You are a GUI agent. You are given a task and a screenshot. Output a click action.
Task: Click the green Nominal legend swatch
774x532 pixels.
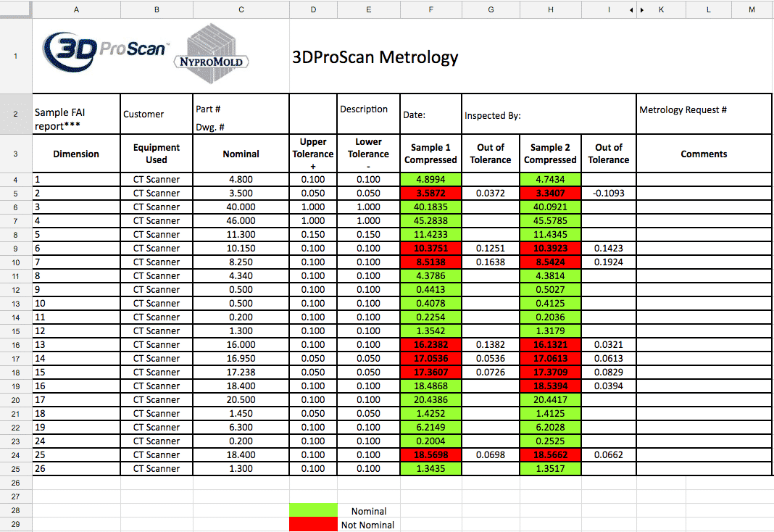(314, 510)
